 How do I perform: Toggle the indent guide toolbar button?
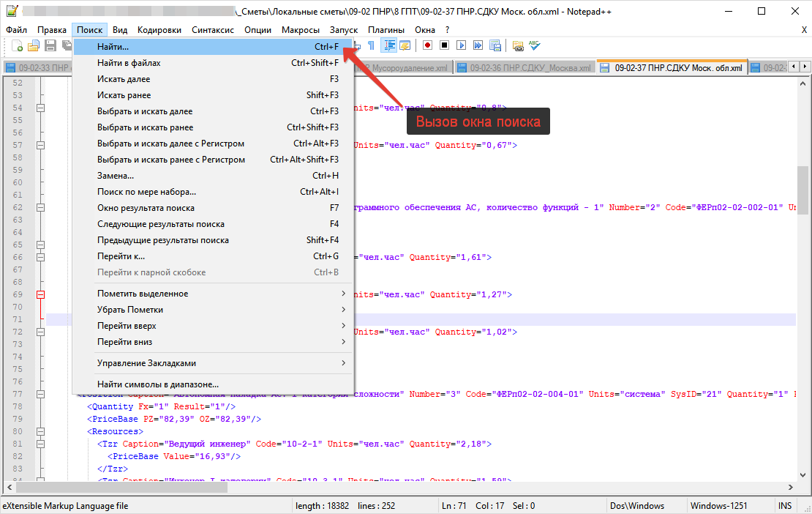388,45
